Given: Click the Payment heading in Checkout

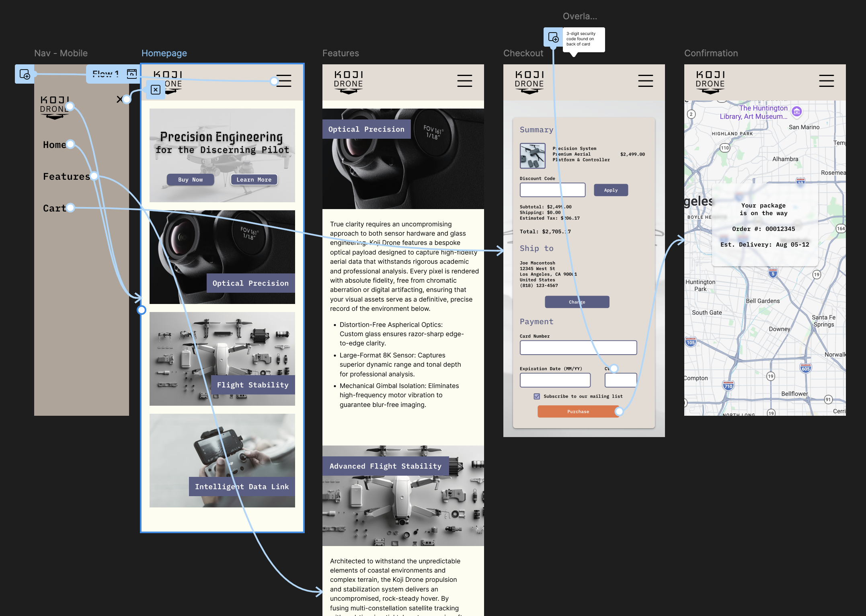Looking at the screenshot, I should point(536,321).
